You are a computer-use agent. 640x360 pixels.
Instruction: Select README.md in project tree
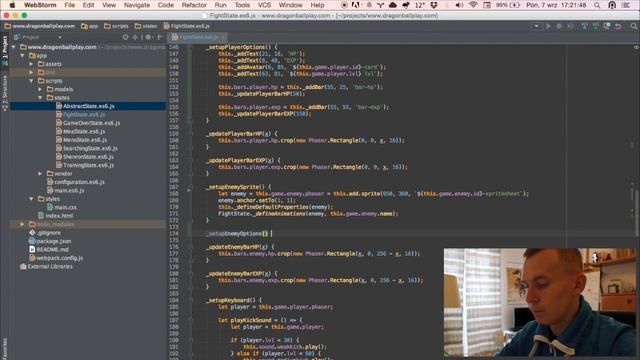pos(52,249)
